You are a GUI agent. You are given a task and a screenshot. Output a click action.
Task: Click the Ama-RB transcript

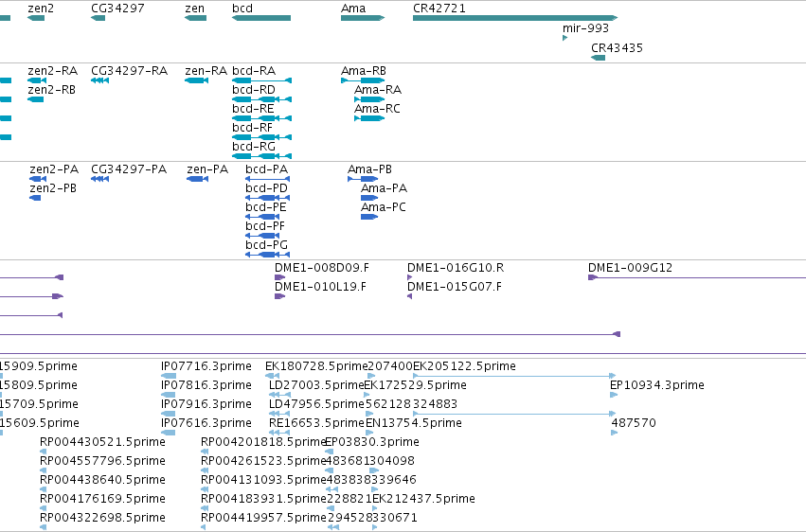363,80
